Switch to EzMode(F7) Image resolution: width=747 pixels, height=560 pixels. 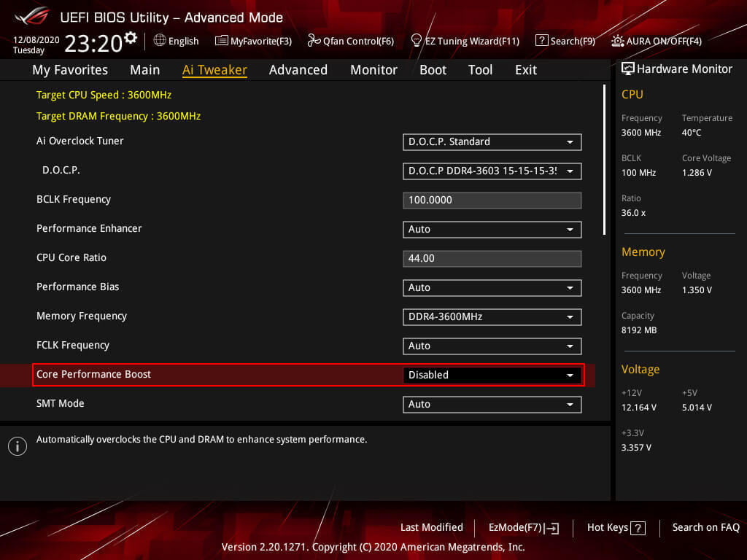coord(524,528)
